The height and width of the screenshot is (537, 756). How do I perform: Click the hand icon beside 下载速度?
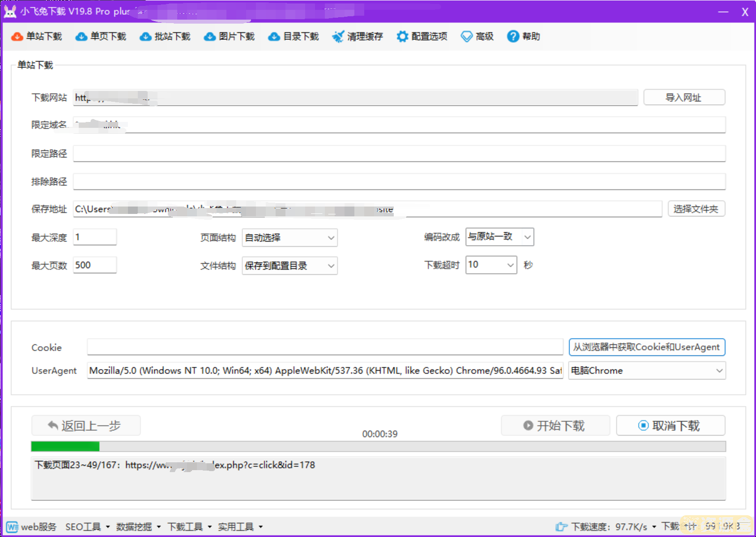pyautogui.click(x=562, y=527)
